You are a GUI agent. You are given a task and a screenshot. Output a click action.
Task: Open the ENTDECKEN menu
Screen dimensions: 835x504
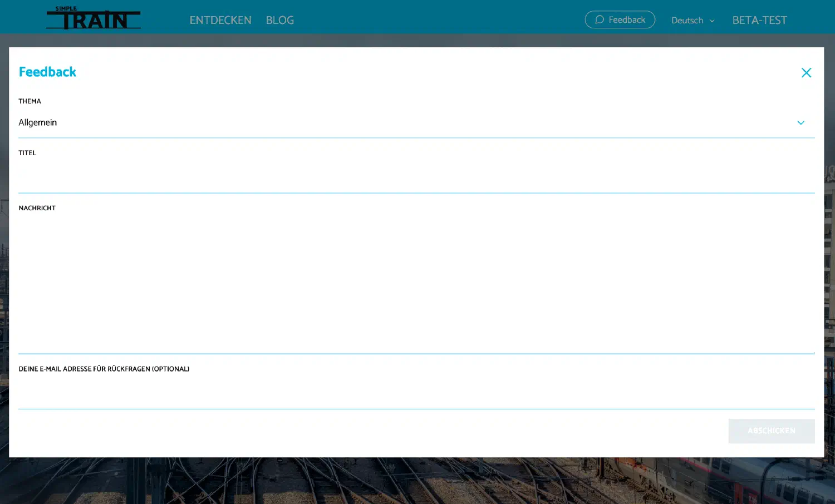tap(220, 20)
